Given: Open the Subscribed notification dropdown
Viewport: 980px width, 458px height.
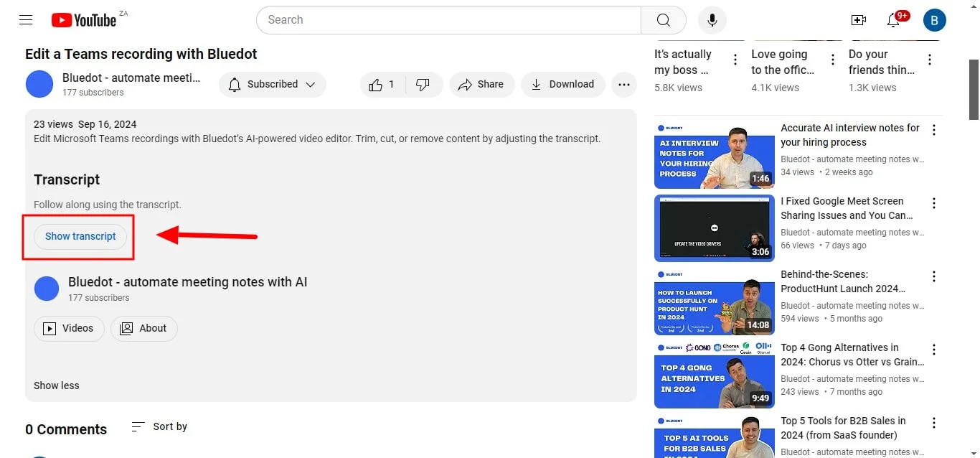Looking at the screenshot, I should coord(272,85).
